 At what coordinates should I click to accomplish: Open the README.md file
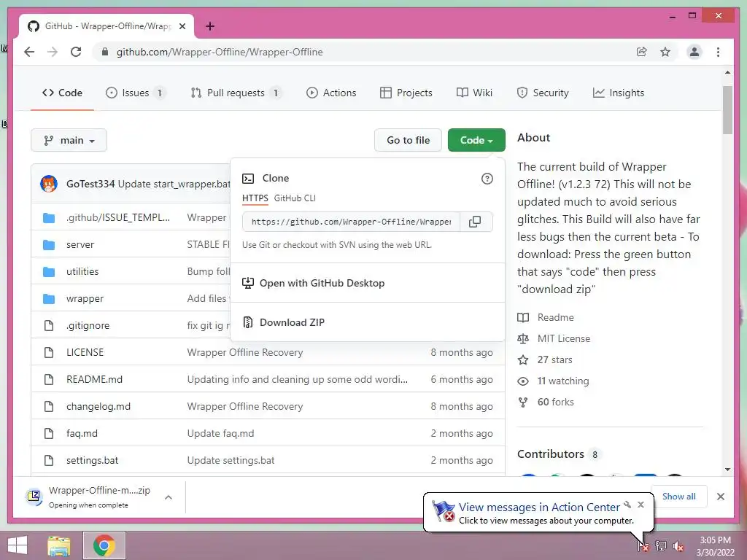pyautogui.click(x=94, y=379)
